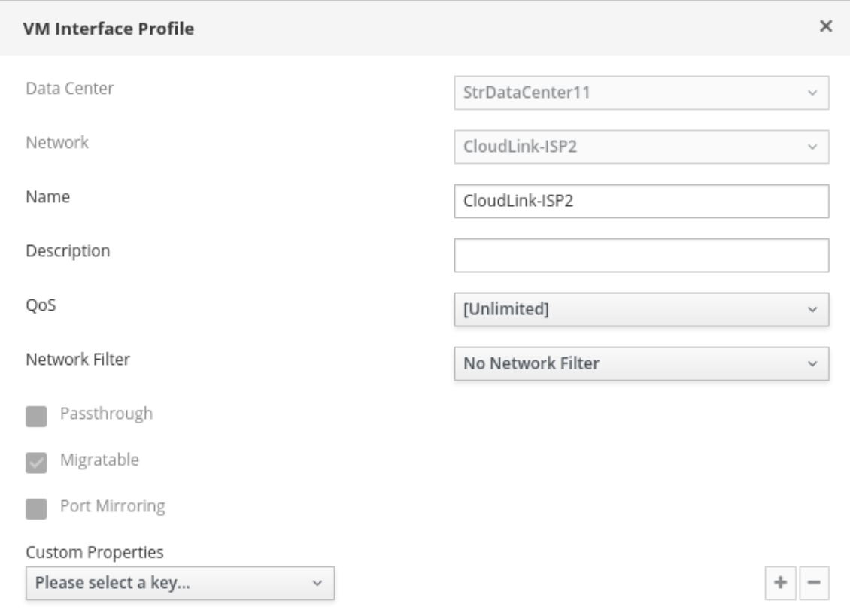Screen dimensions: 850x616
Task: Open the 'Please select a key...' dropdown
Action: (x=180, y=583)
